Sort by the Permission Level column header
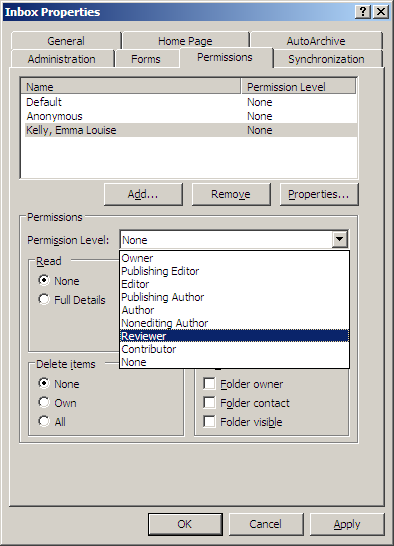This screenshot has height=546, width=394. click(299, 86)
